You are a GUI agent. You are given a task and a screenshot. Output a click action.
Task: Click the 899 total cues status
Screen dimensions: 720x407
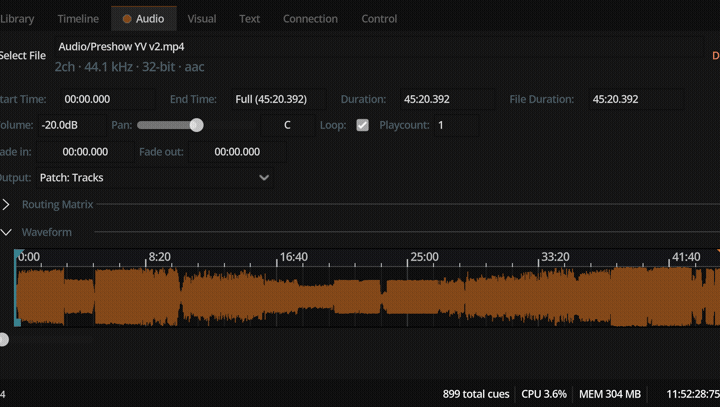476,394
